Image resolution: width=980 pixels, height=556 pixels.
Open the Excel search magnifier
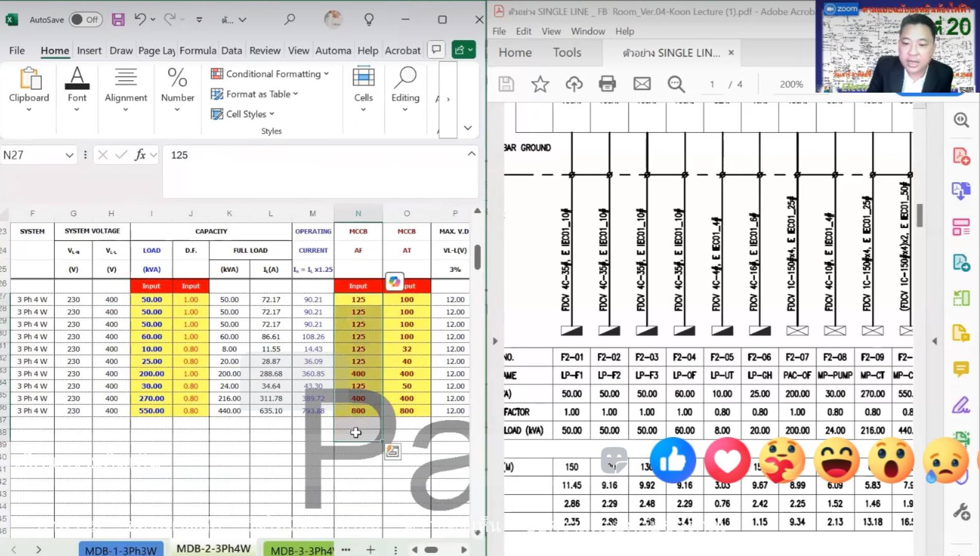pos(290,20)
